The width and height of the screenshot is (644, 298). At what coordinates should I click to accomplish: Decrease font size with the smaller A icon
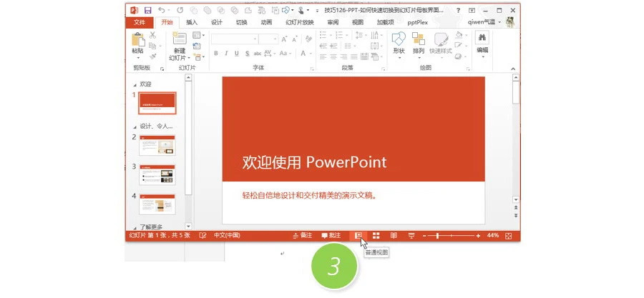(295, 39)
